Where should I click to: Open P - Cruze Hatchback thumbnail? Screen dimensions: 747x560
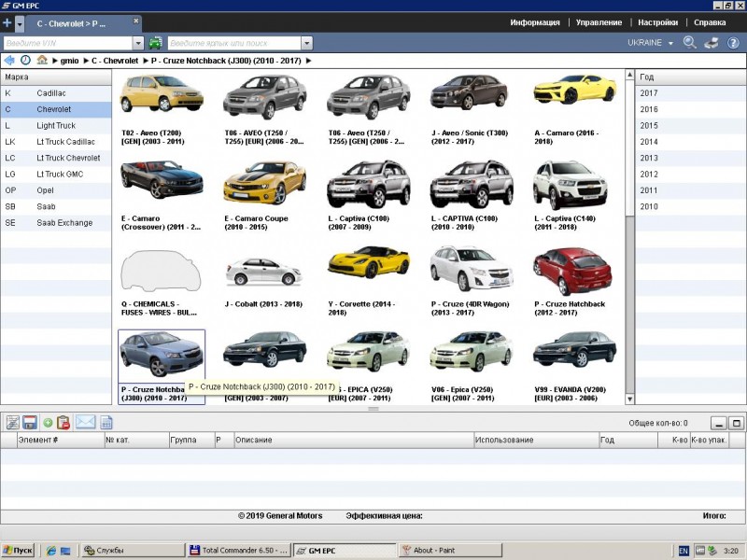[x=571, y=271]
